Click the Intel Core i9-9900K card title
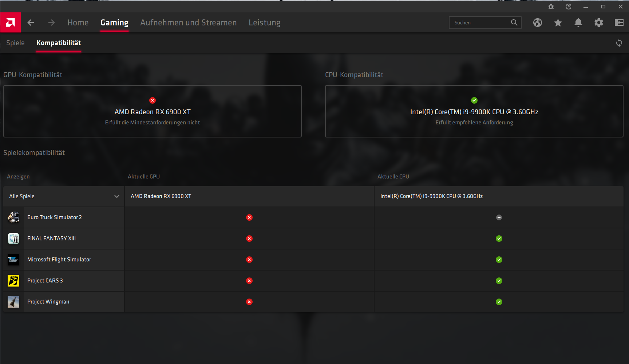The width and height of the screenshot is (629, 364). click(474, 112)
